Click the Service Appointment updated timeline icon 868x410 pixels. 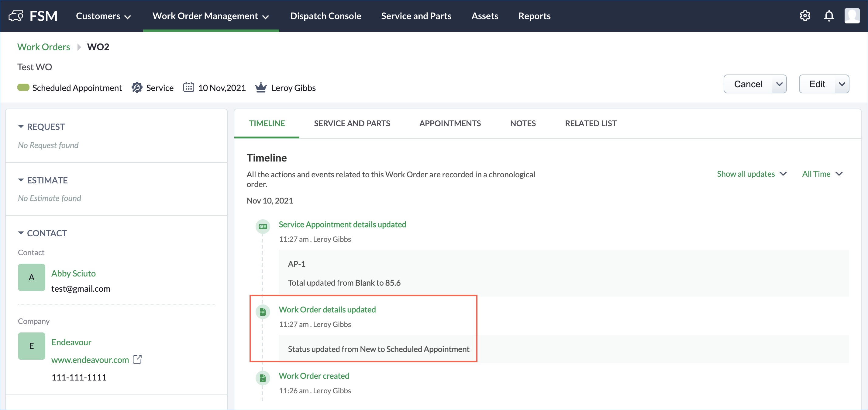click(x=263, y=226)
